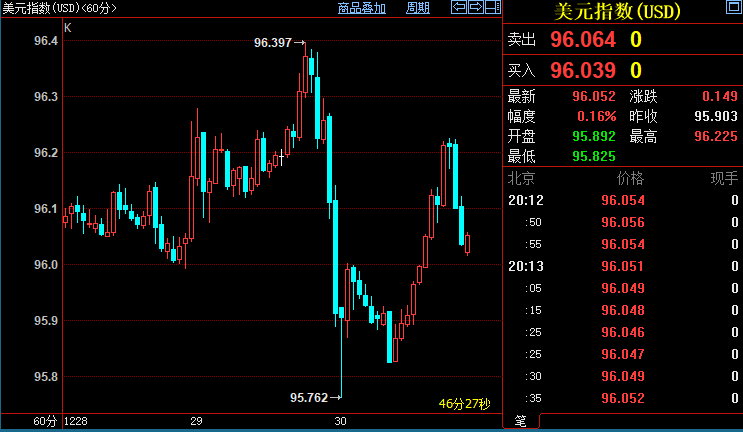Click the right arrow navigation icon

[x=476, y=8]
